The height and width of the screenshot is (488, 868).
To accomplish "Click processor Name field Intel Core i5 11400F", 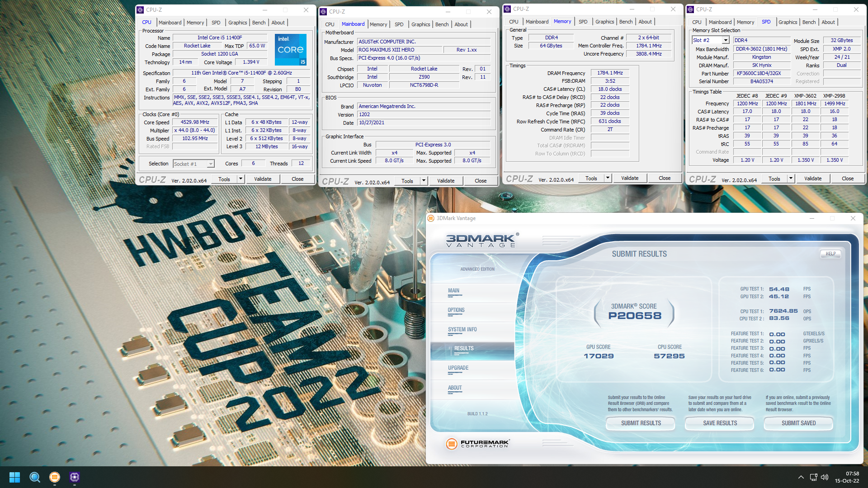I will (x=220, y=38).
